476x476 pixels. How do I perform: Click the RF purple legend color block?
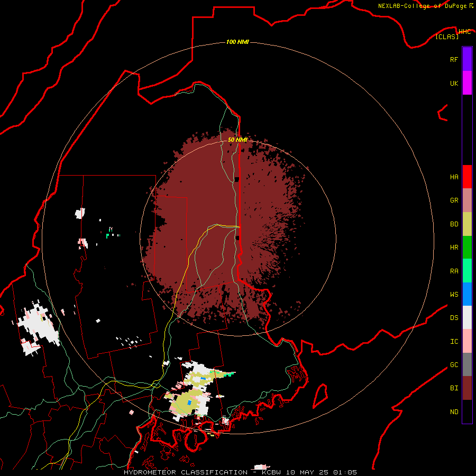coord(467,59)
